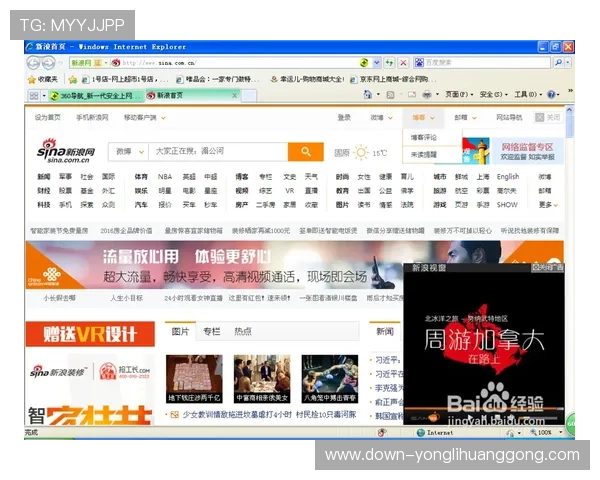The width and height of the screenshot is (600, 480).
Task: Open the 八角笼中搏击青春 photo thumbnail
Action: coord(330,379)
